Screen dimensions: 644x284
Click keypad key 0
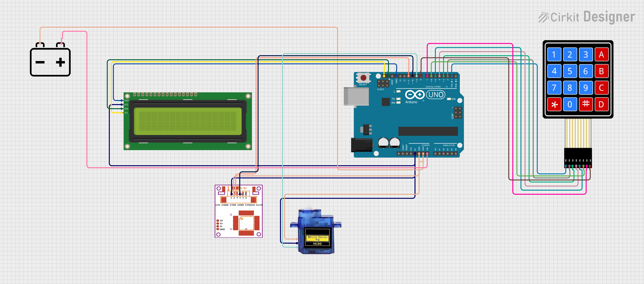click(570, 104)
